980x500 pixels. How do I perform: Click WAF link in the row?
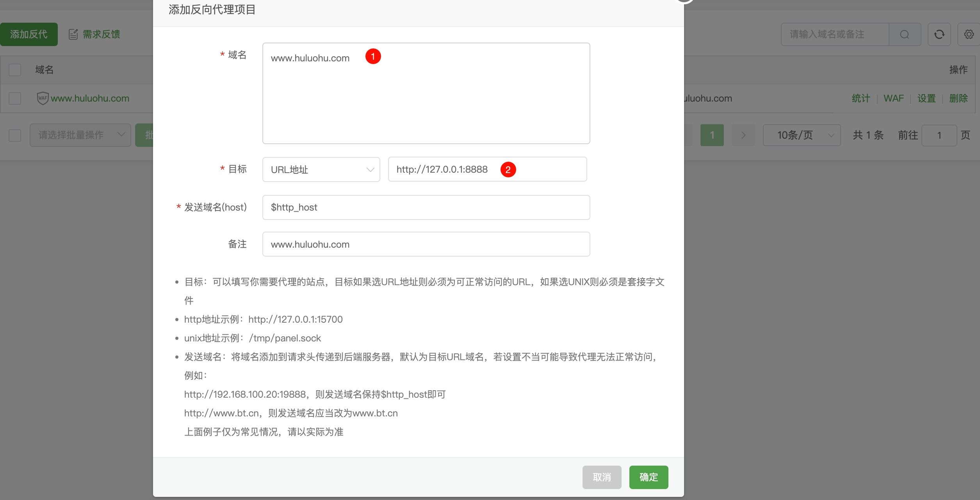click(894, 98)
